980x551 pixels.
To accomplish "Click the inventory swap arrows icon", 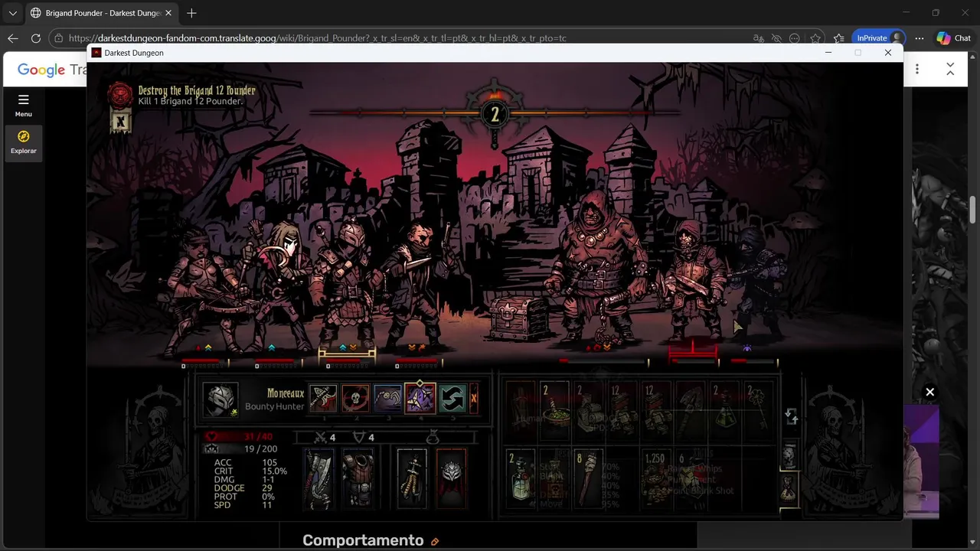I will click(x=792, y=416).
